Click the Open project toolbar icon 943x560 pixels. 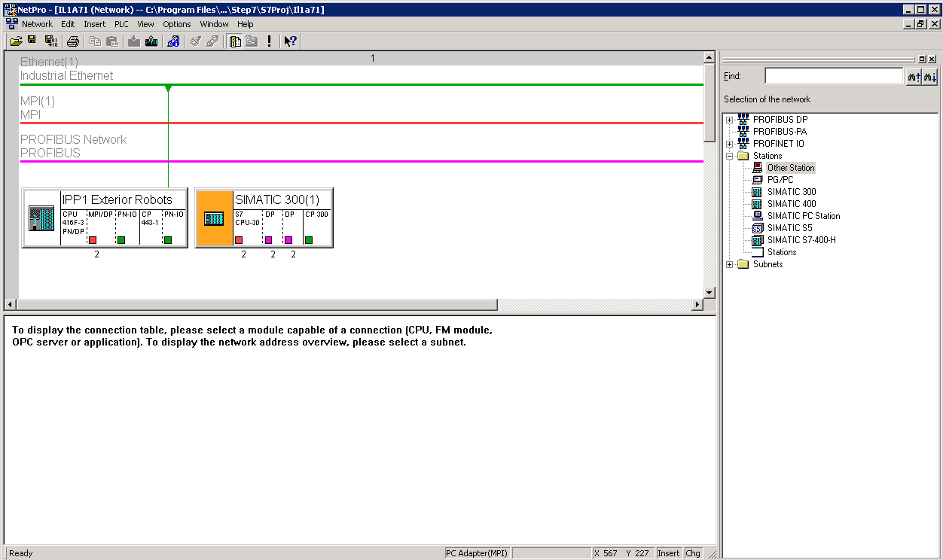click(15, 41)
